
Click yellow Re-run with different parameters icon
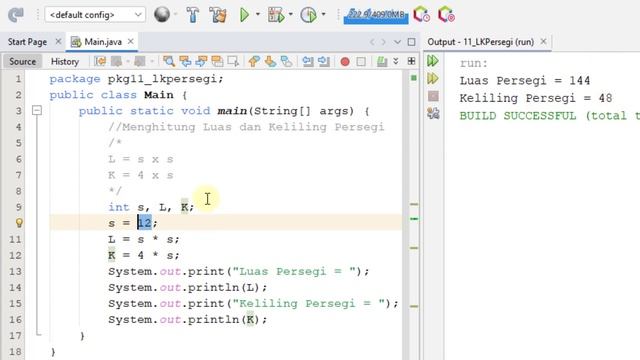(433, 78)
